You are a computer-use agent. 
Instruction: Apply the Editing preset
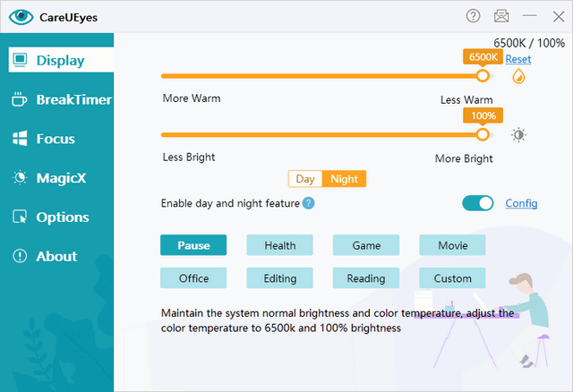pyautogui.click(x=280, y=278)
